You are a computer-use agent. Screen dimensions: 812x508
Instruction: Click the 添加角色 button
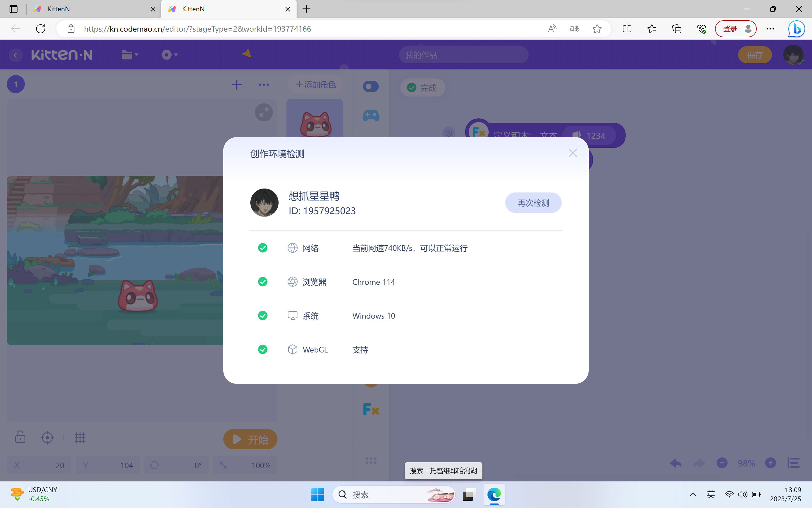coord(315,84)
